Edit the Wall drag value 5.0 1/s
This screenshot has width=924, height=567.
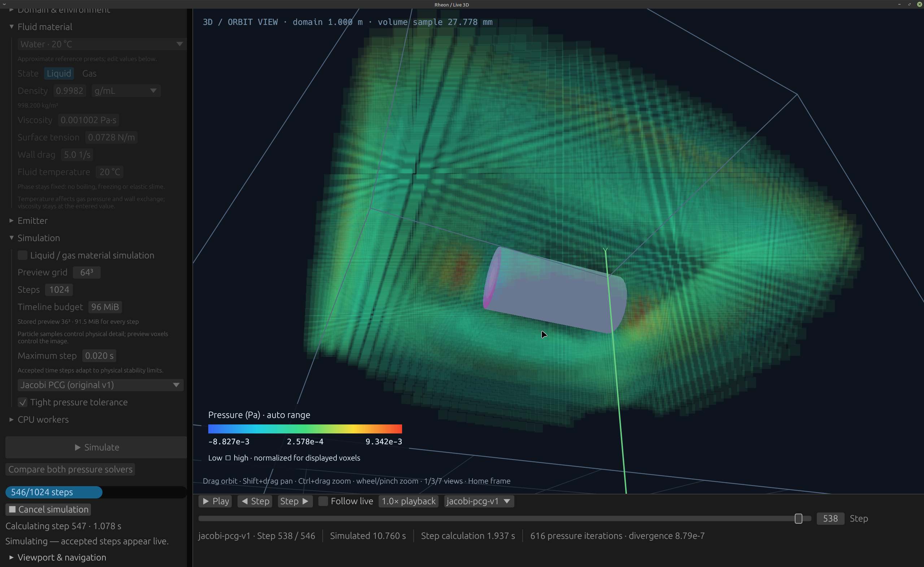77,154
